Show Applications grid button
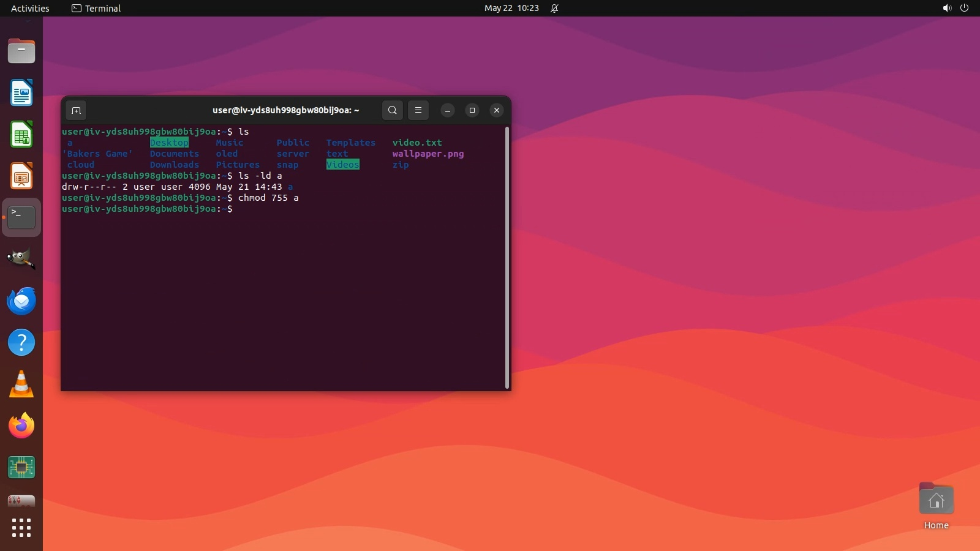Image resolution: width=980 pixels, height=551 pixels. [x=21, y=528]
